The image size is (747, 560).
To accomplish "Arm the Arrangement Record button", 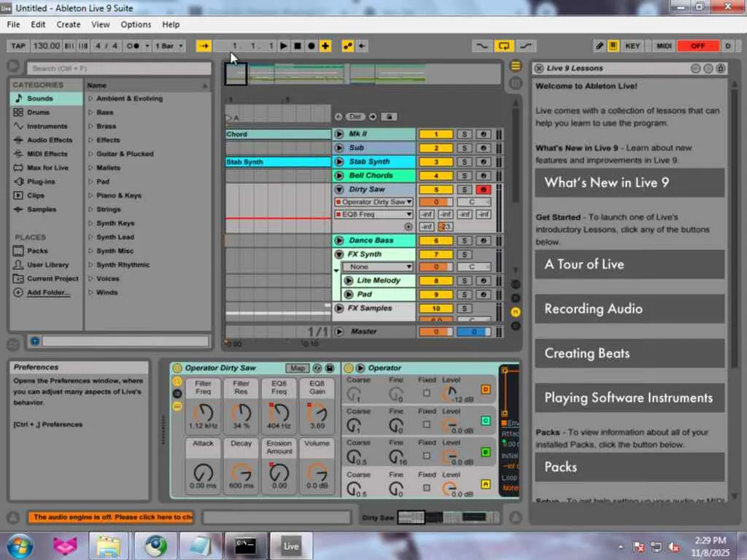I will point(311,46).
